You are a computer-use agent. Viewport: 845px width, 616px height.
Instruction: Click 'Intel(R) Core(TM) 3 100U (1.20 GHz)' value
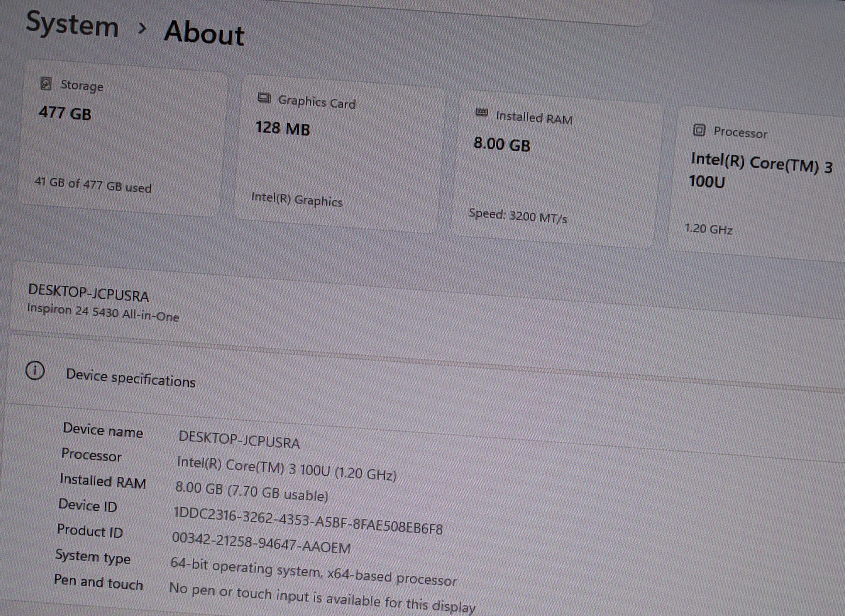pyautogui.click(x=287, y=469)
